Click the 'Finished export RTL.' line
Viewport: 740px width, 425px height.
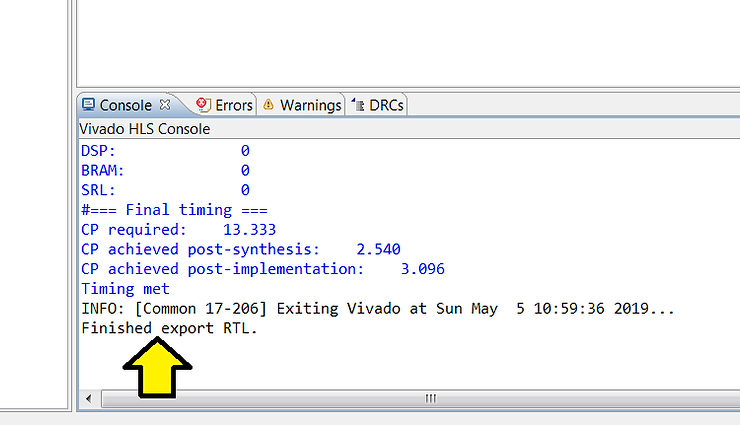169,328
